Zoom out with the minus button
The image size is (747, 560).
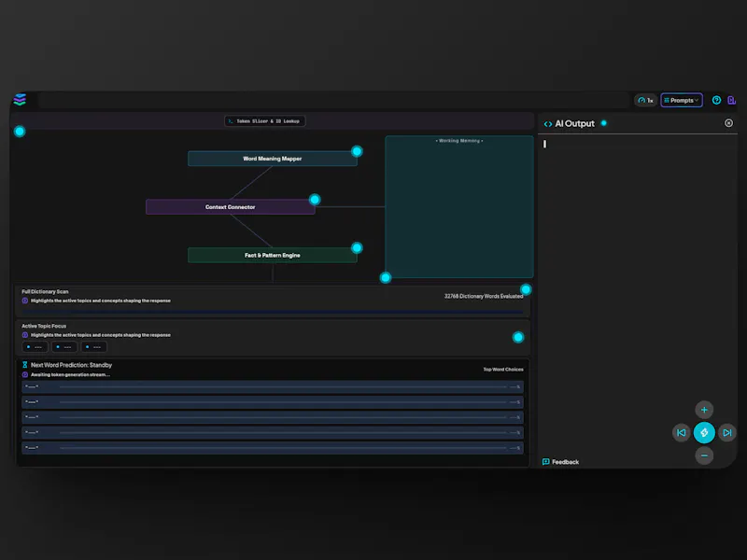point(704,455)
